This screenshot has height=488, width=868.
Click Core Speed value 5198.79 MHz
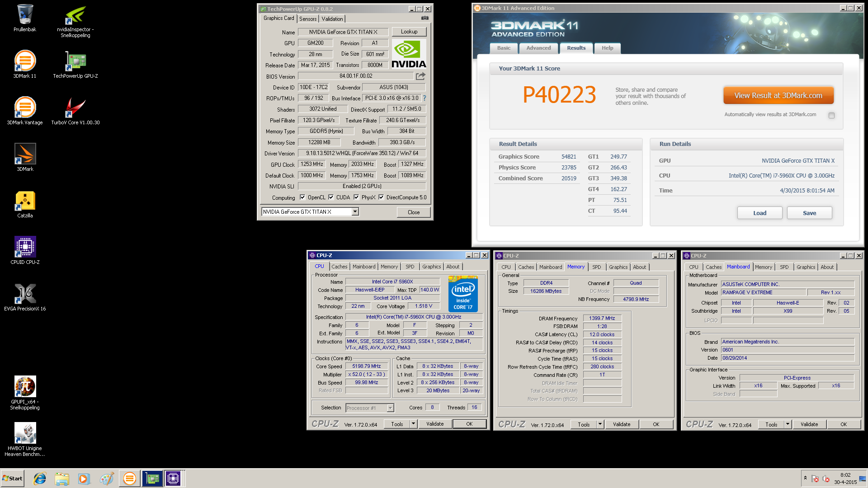coord(367,366)
